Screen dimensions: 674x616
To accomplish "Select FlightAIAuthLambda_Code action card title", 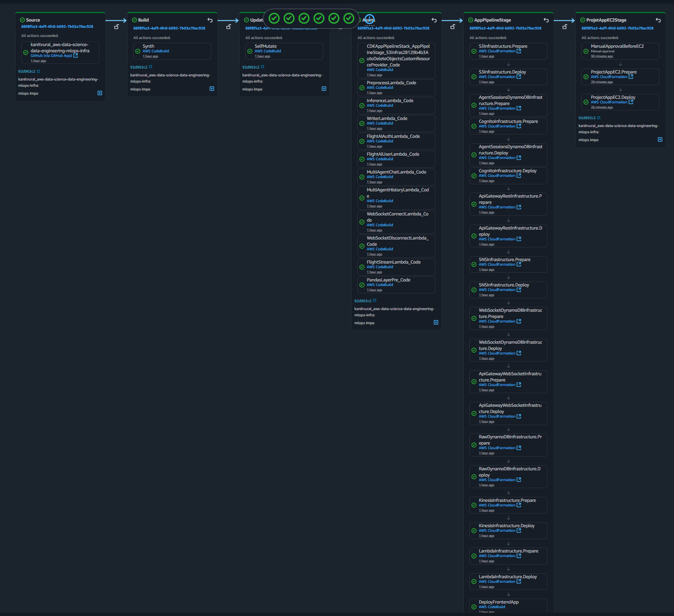I will [393, 136].
